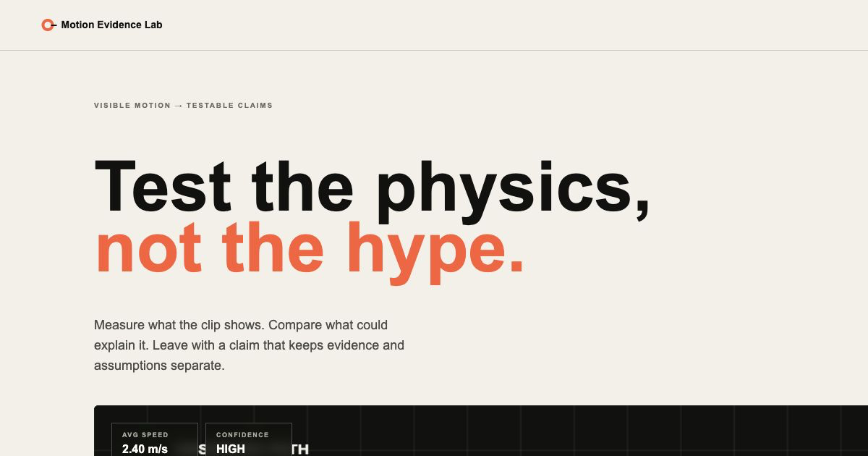The image size is (868, 456).
Task: Open the Motion Evidence Lab home link
Action: click(x=102, y=25)
